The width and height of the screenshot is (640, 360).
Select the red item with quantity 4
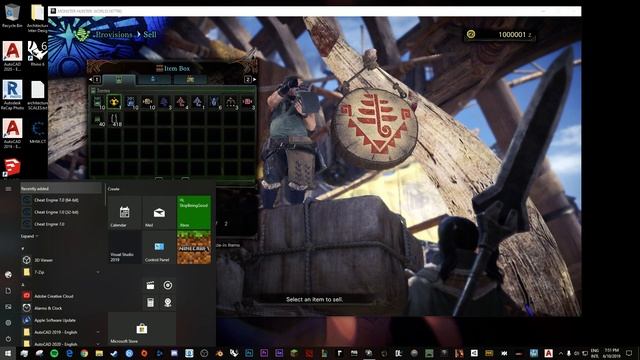[x=181, y=102]
